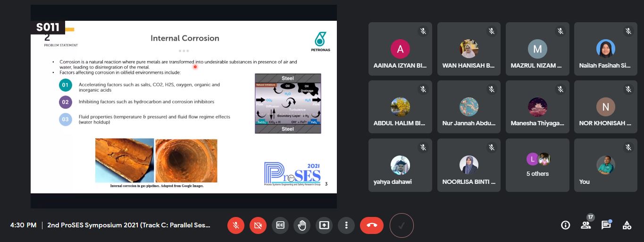644x242 pixels.
Task: Click avatar letter N of NOR KHONISAH
Action: pyautogui.click(x=606, y=107)
